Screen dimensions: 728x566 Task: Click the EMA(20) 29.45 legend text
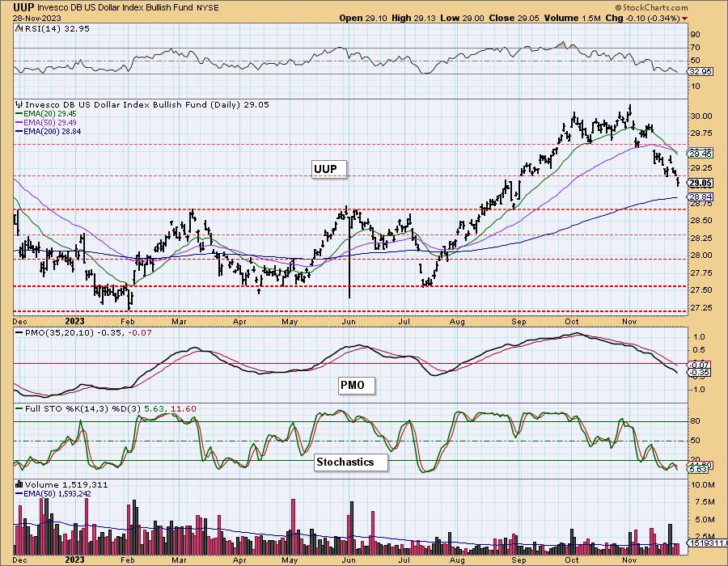(x=50, y=114)
